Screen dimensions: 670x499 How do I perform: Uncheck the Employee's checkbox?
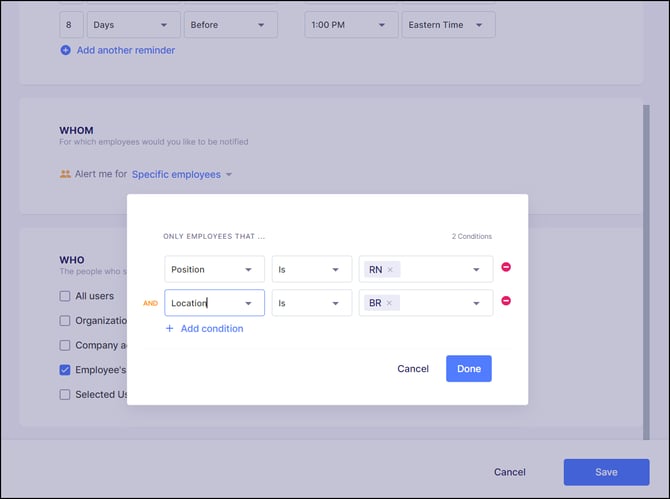click(x=65, y=370)
